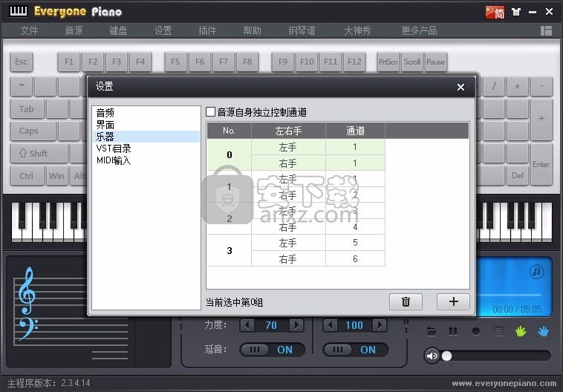563x392 pixels.
Task: Click the pause playback button
Action: click(453, 331)
